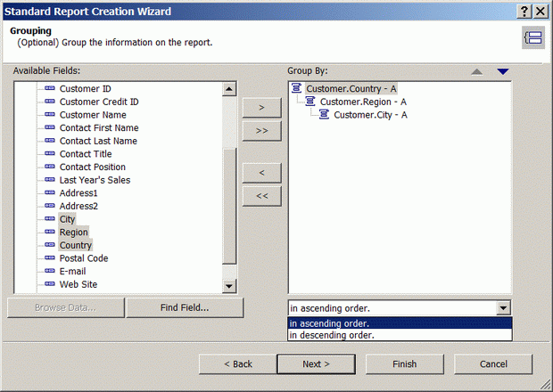Remove selected group with < button
553x392 pixels.
(x=261, y=172)
